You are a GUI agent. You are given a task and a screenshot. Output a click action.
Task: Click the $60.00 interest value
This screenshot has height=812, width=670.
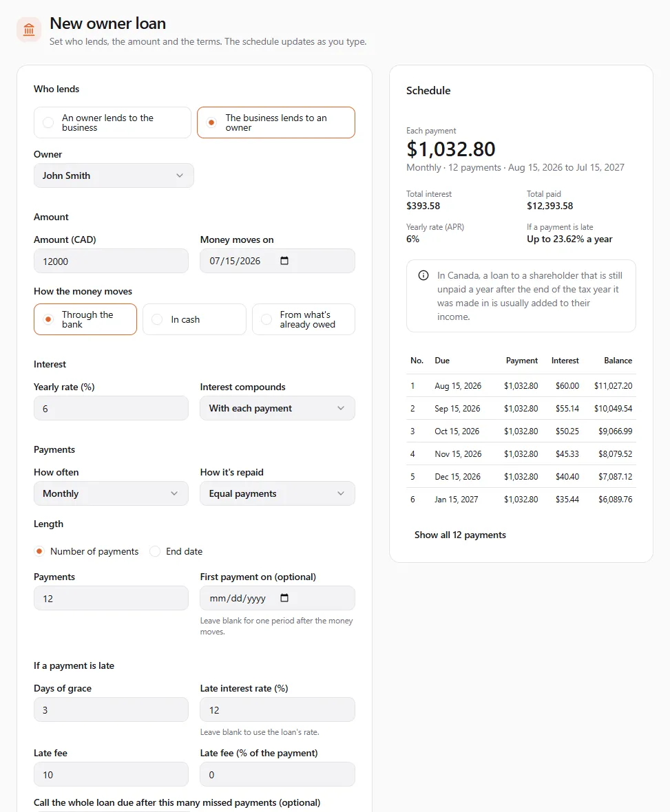pyautogui.click(x=567, y=386)
